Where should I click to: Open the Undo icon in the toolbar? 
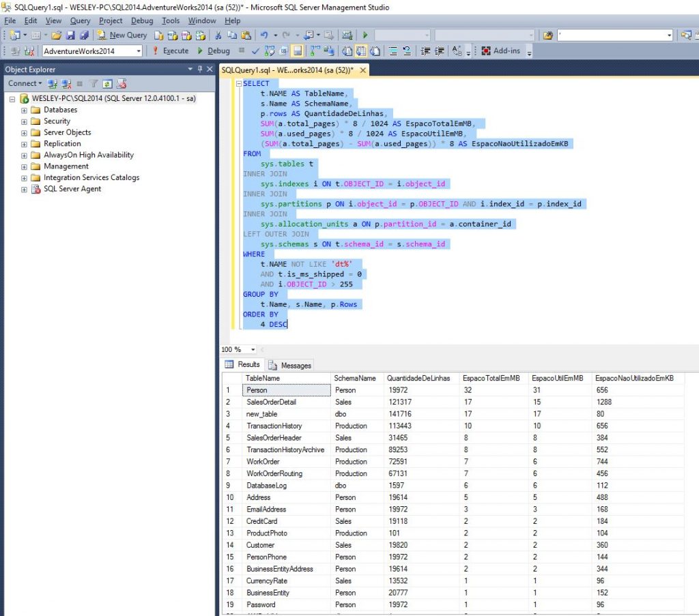[265, 35]
